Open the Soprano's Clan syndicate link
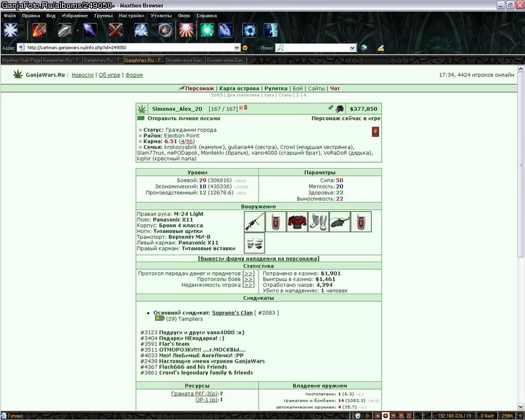The image size is (525, 420). [232, 313]
